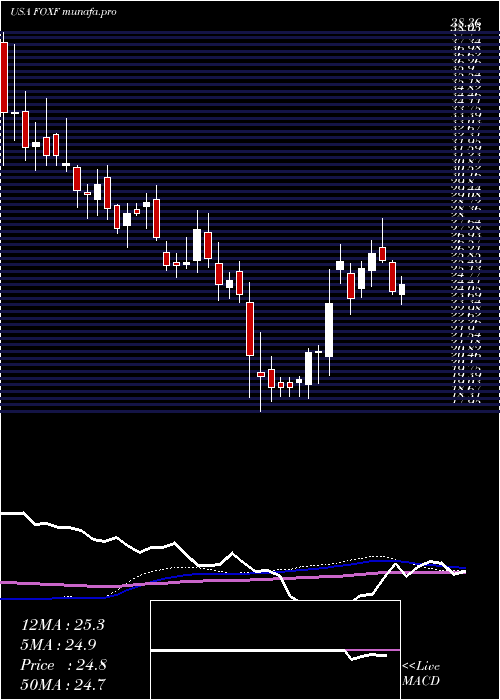500x700 pixels.
Task: Click the '50MA : 24.7' readout
Action: click(63, 685)
